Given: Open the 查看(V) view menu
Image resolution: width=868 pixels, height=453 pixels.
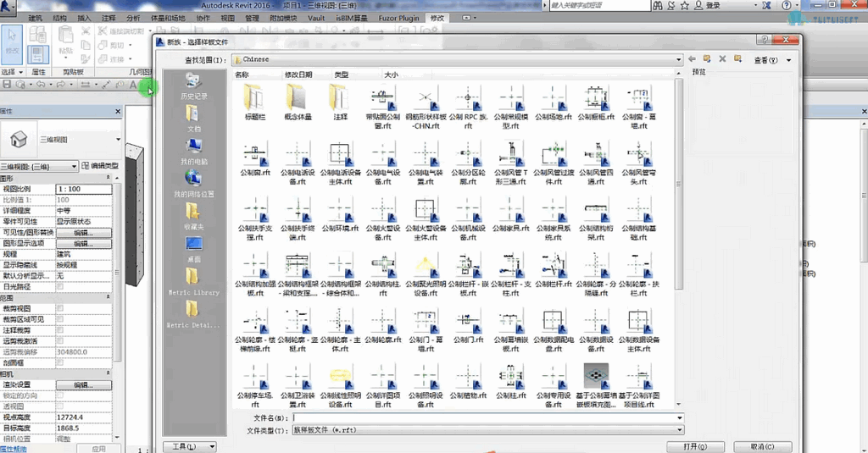Looking at the screenshot, I should (x=772, y=60).
